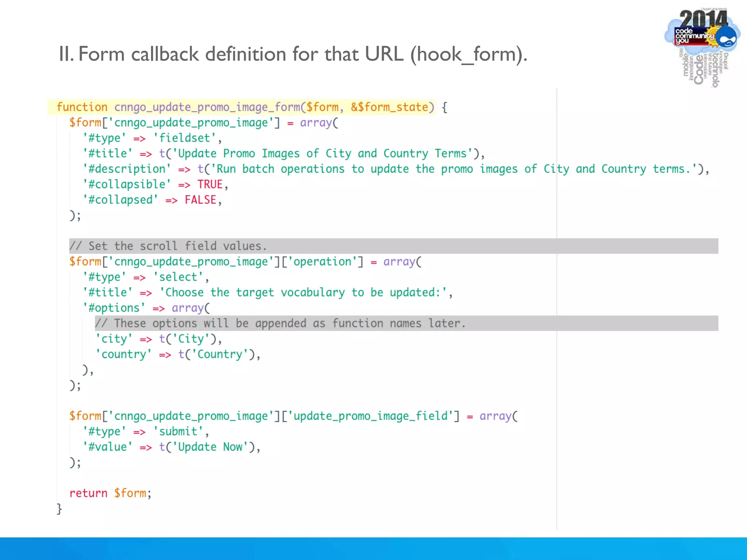Click the '#collapsed' => FALSE line
Screen dimensions: 747x560
tap(152, 200)
